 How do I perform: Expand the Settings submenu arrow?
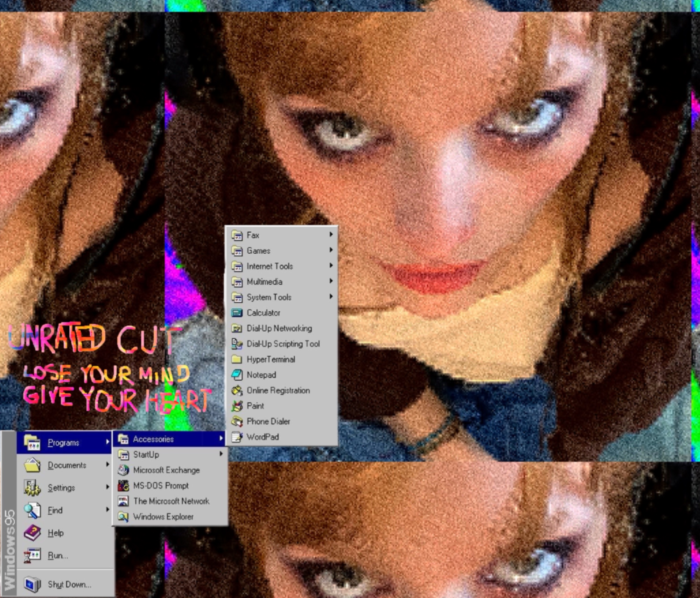(107, 487)
